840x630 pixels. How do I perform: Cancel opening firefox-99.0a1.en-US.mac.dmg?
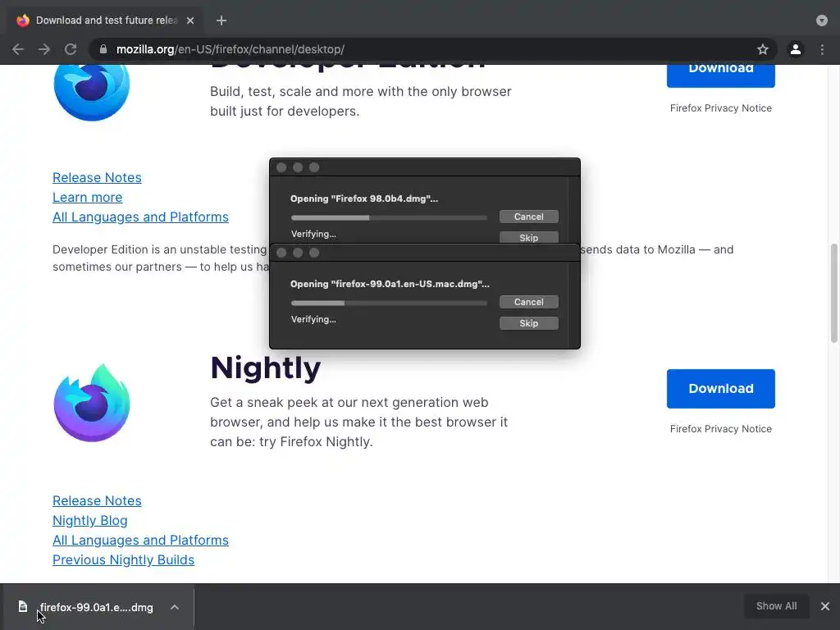529,302
